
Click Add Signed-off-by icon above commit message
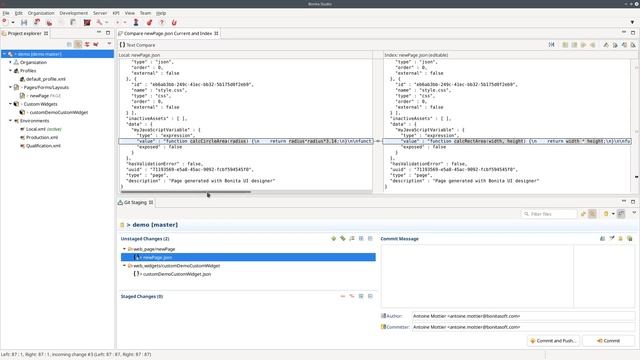[x=612, y=238]
